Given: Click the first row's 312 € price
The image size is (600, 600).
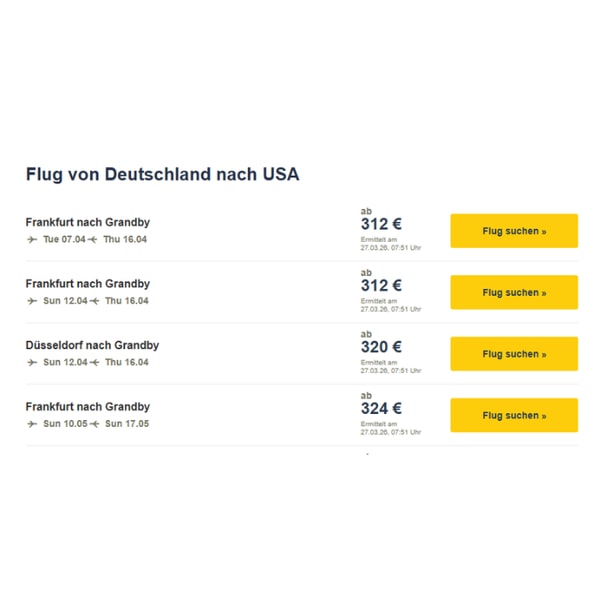Looking at the screenshot, I should click(x=381, y=224).
